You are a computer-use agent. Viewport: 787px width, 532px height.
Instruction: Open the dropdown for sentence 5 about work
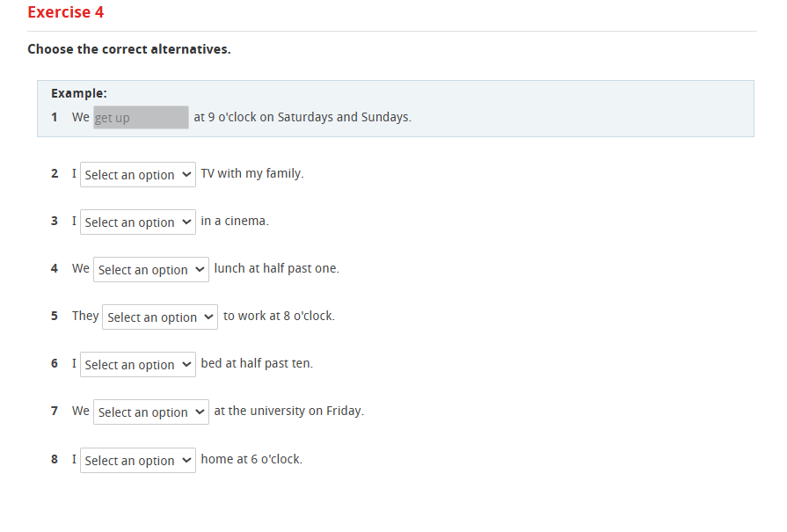tap(159, 317)
